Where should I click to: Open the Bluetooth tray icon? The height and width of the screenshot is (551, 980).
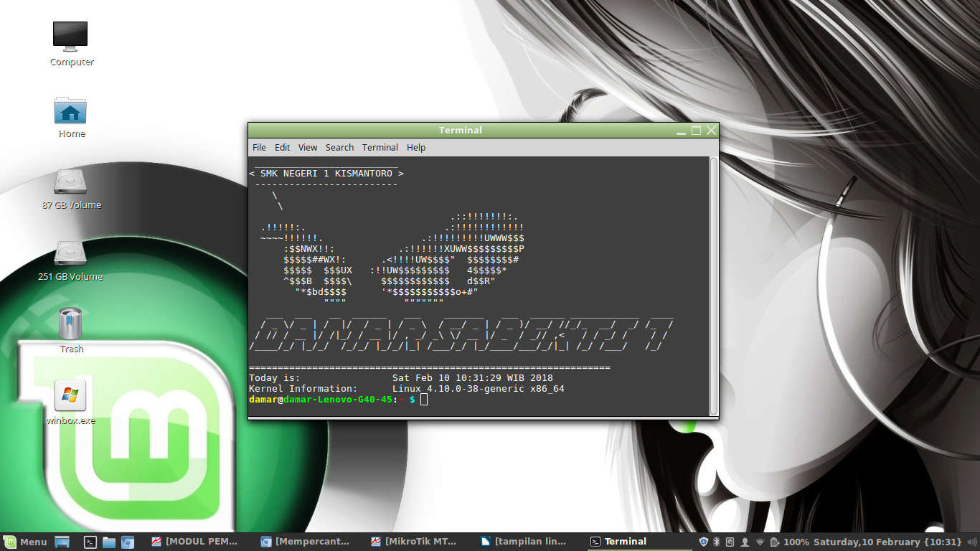coord(716,542)
